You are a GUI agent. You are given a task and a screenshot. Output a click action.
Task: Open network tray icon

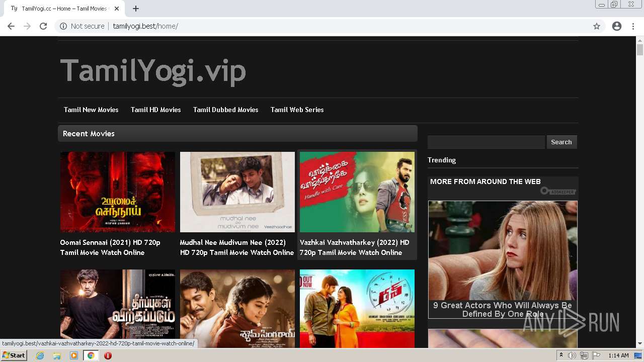584,355
